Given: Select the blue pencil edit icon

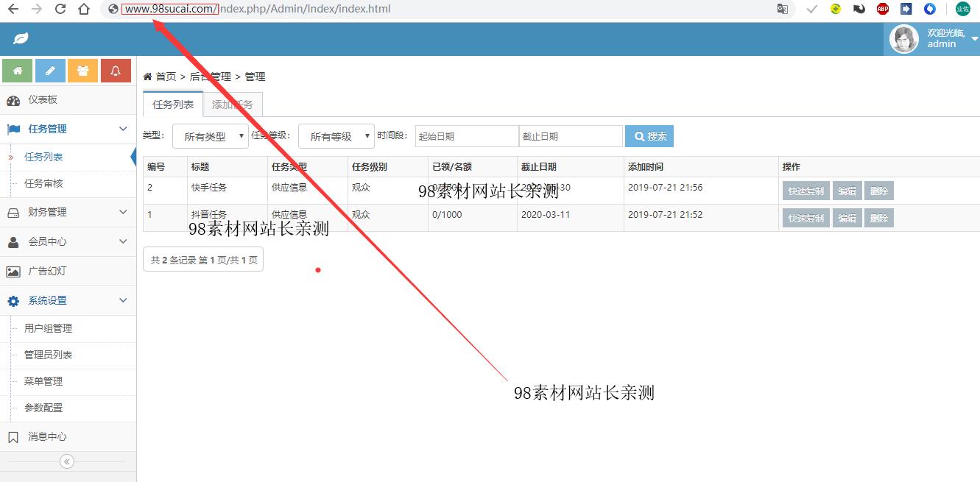Looking at the screenshot, I should click(x=49, y=71).
